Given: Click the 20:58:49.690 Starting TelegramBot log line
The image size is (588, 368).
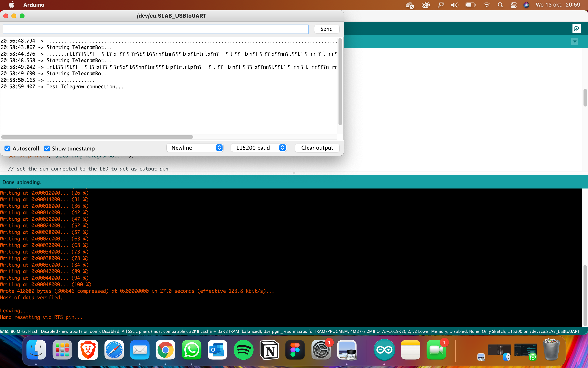Looking at the screenshot, I should click(x=56, y=74).
